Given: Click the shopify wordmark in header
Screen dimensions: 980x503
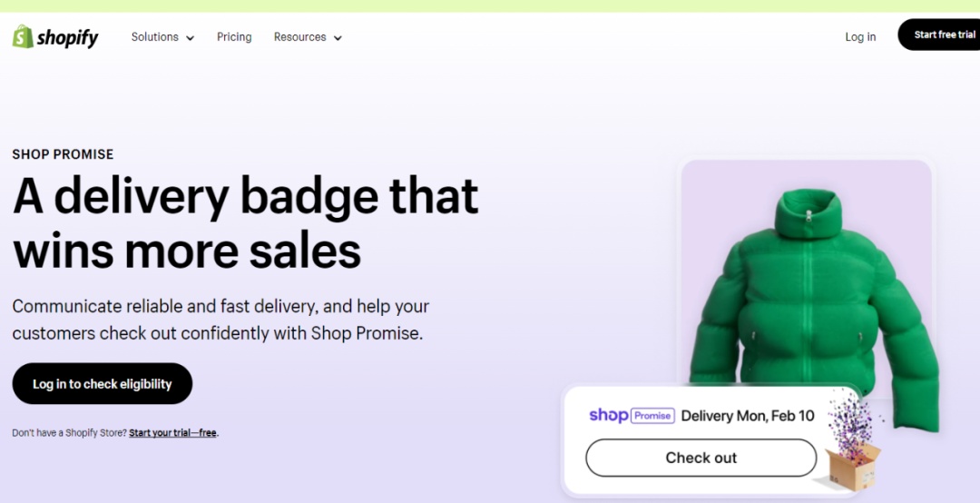Looking at the screenshot, I should point(67,38).
